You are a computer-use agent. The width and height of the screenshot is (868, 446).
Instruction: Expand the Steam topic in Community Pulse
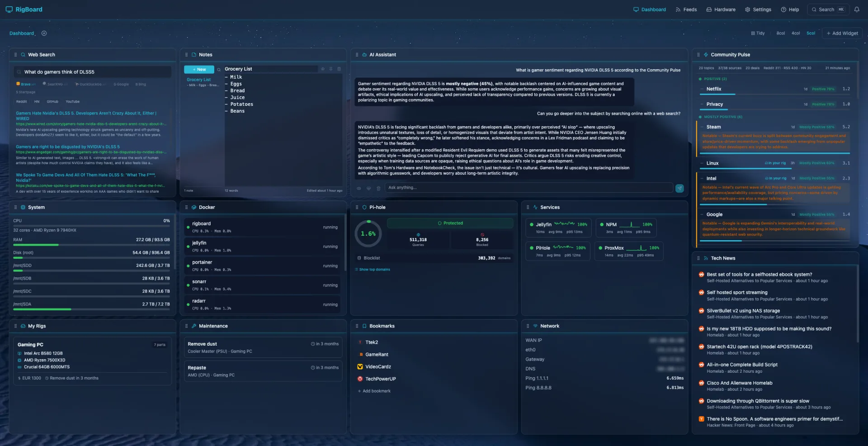713,127
